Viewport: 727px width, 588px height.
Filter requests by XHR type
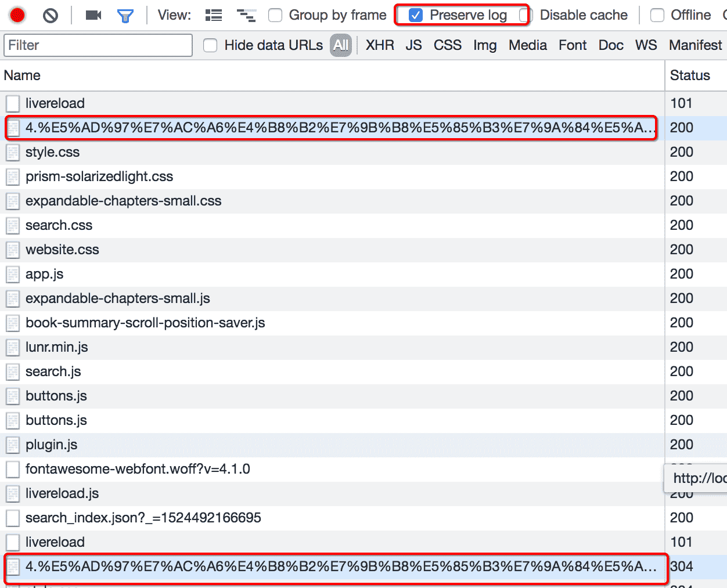380,45
